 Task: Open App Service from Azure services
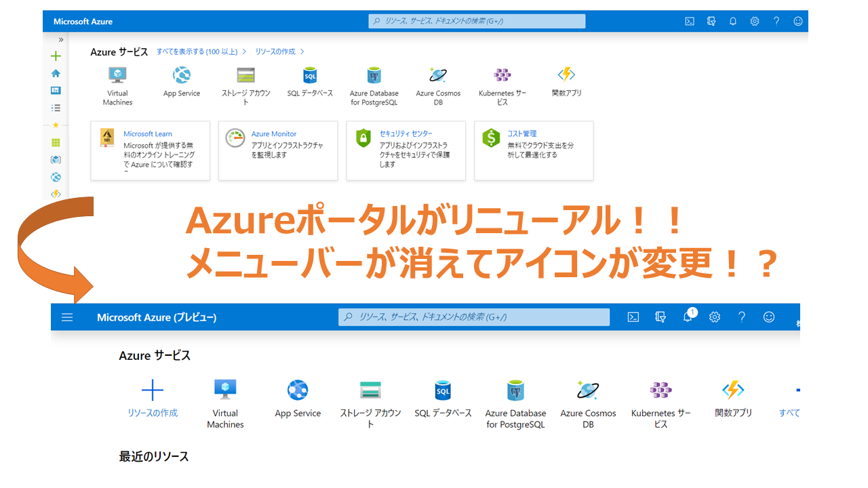tap(181, 75)
